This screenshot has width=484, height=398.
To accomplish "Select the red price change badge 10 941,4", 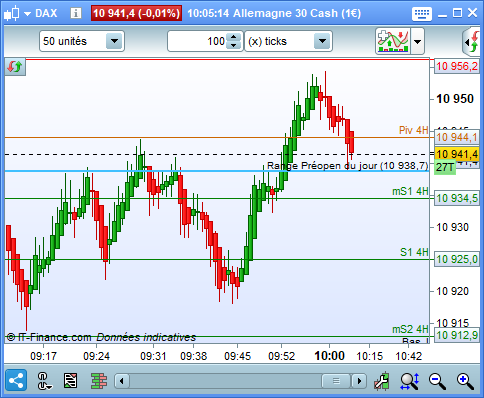I will pos(136,13).
